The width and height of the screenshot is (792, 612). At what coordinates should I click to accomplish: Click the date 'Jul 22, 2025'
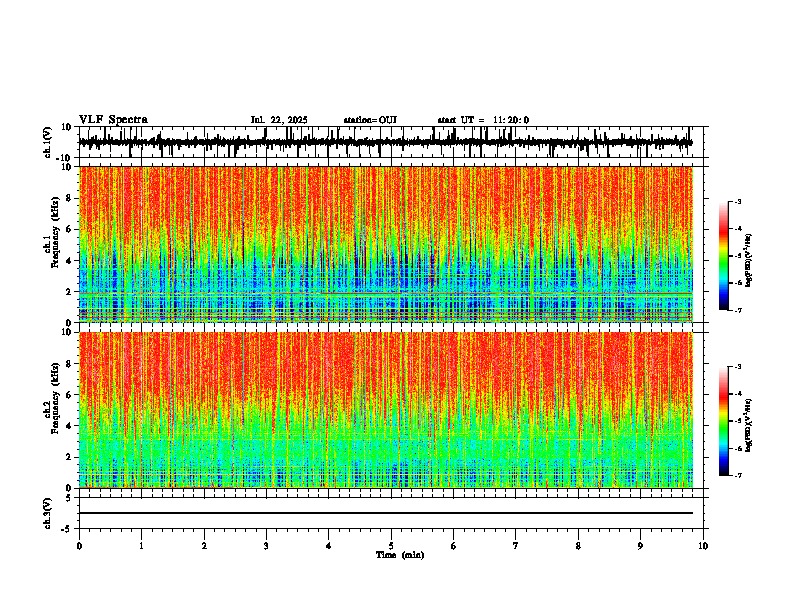tap(279, 120)
